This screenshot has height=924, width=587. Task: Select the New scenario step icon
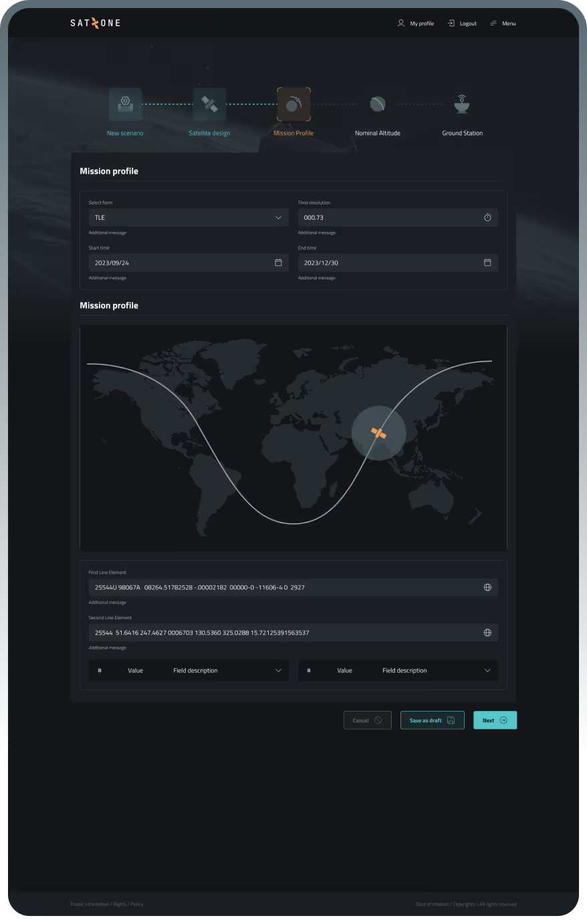point(125,104)
